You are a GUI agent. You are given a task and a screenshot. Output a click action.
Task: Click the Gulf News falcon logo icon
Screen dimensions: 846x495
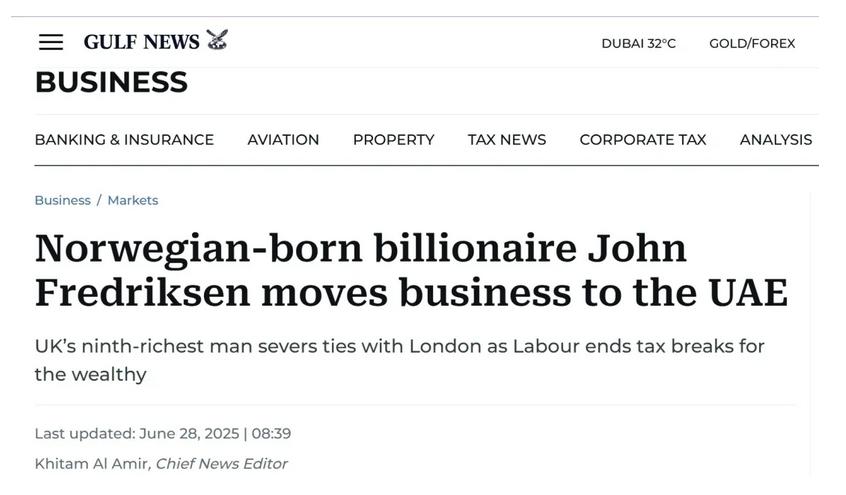[217, 40]
